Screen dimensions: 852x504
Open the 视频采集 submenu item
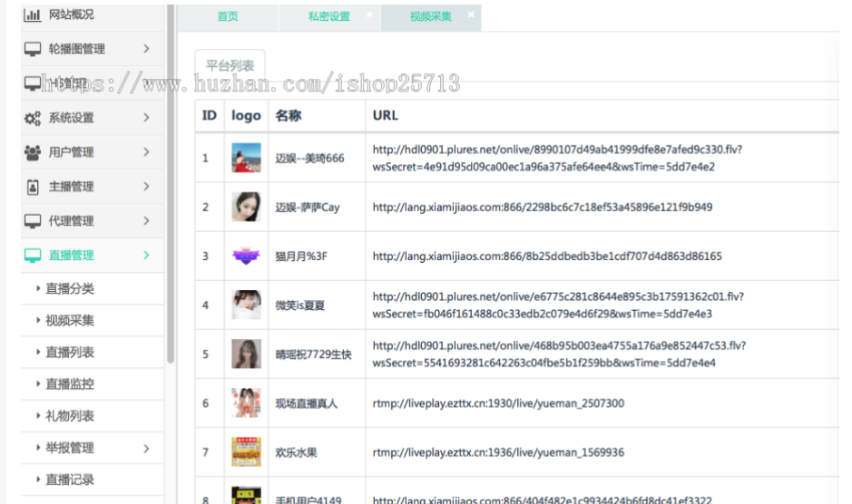click(x=70, y=320)
